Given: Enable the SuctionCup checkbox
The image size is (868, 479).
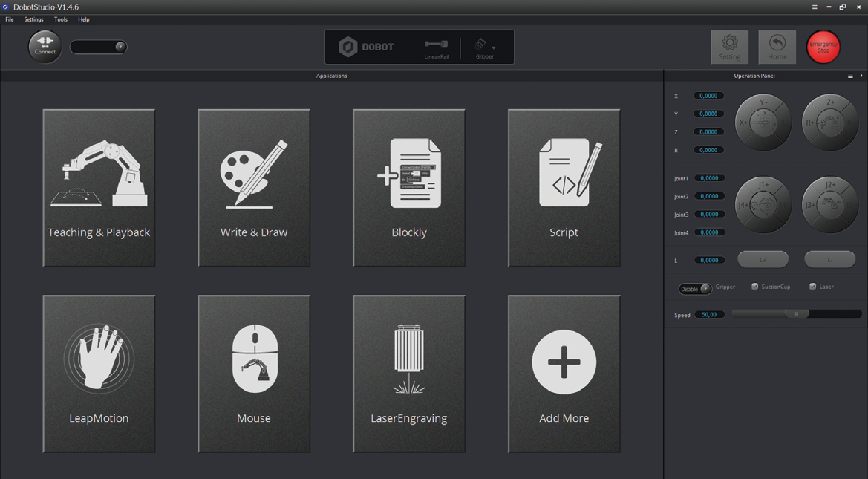Looking at the screenshot, I should click(x=755, y=287).
